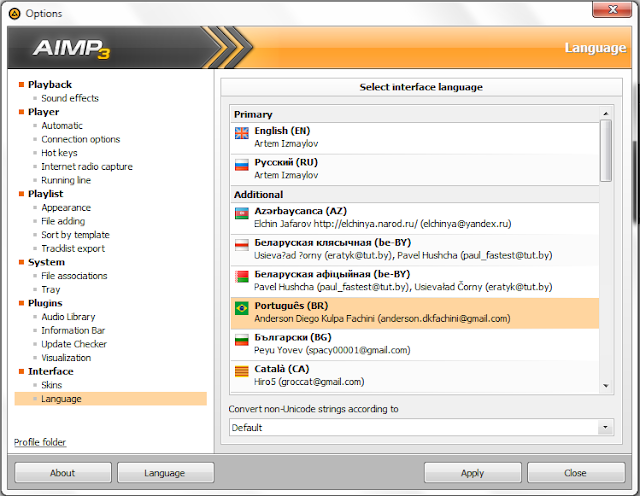Image resolution: width=640 pixels, height=496 pixels.
Task: Open the Profile folder link
Action: coord(40,443)
